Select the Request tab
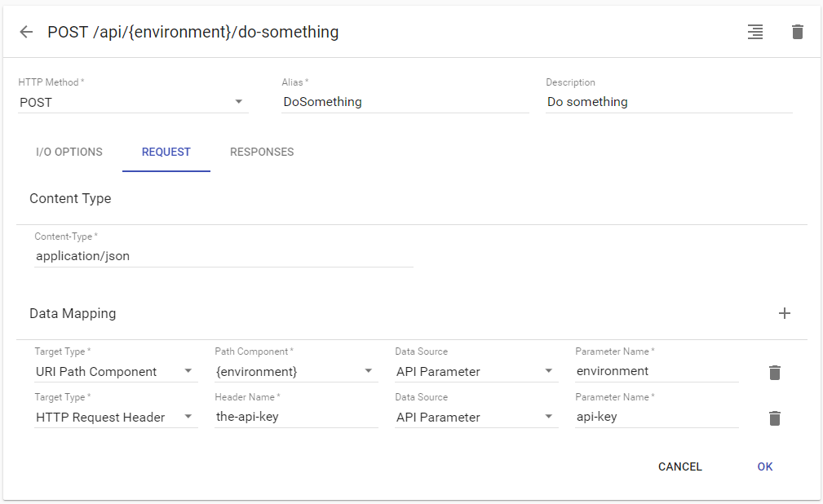 click(x=166, y=152)
